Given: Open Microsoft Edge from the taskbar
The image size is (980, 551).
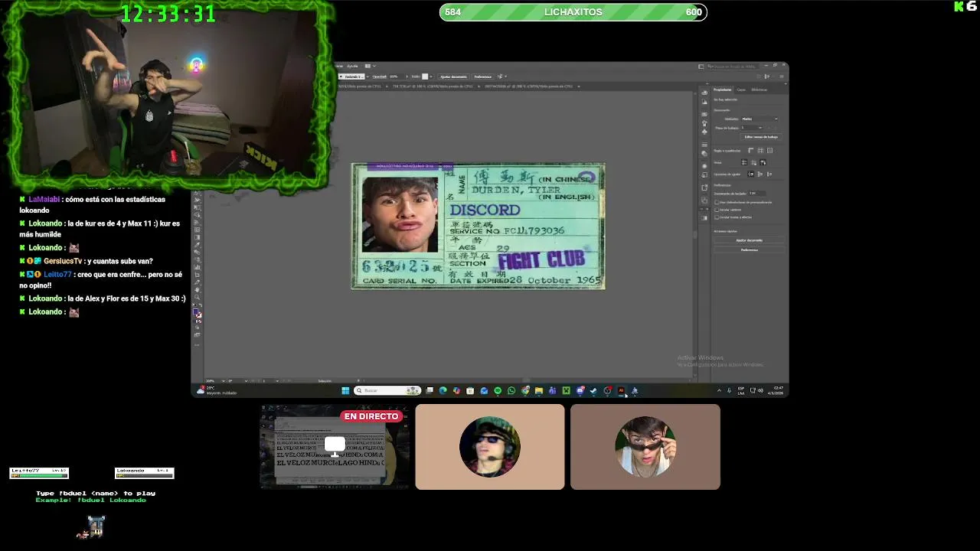Looking at the screenshot, I should 443,390.
